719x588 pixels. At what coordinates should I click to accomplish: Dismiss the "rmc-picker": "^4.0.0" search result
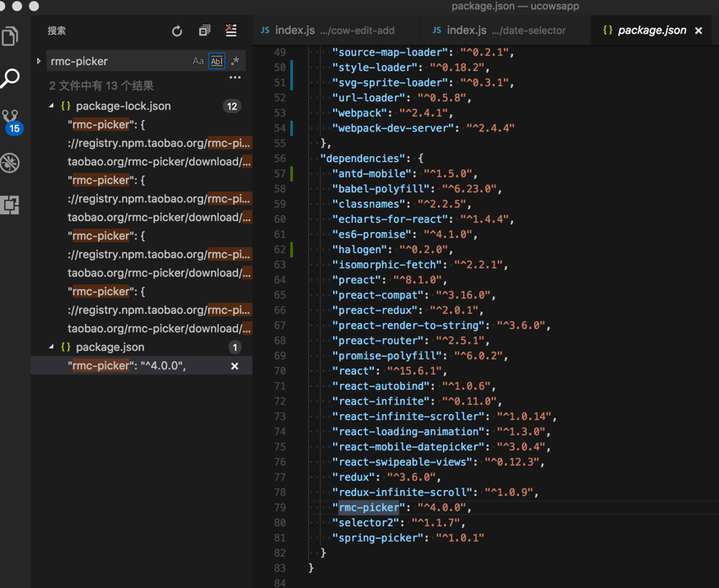(x=235, y=366)
